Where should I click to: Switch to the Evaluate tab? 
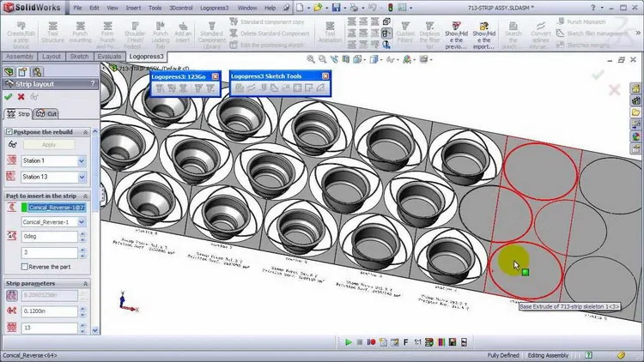coord(109,57)
